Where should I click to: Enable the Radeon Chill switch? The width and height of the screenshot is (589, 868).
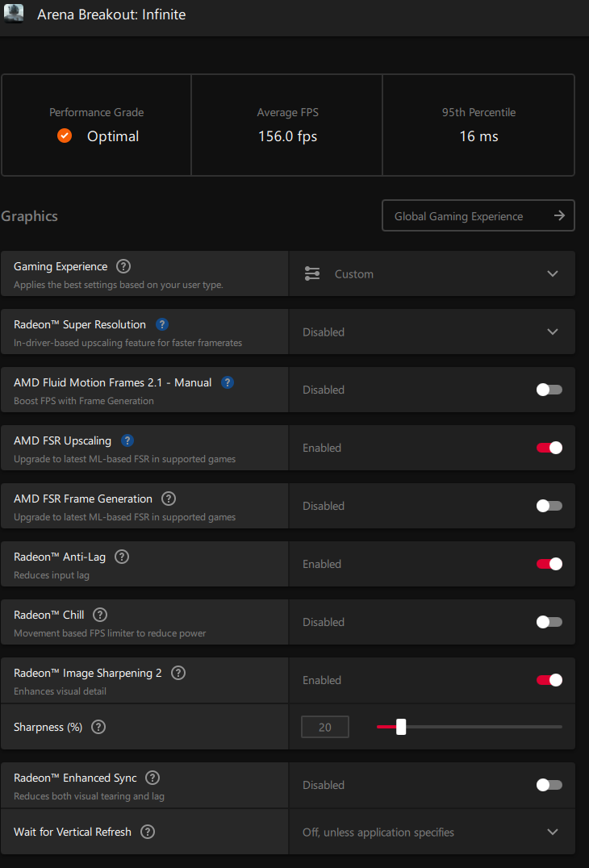click(549, 622)
